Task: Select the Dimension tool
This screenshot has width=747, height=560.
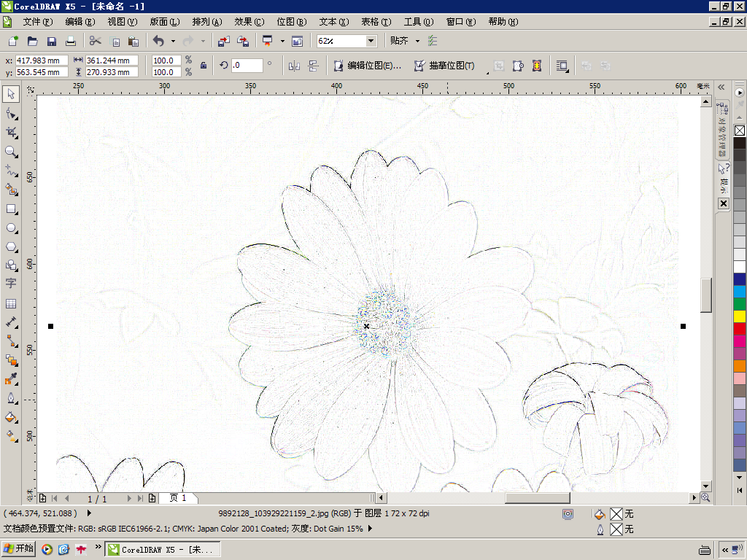Action: [11, 322]
